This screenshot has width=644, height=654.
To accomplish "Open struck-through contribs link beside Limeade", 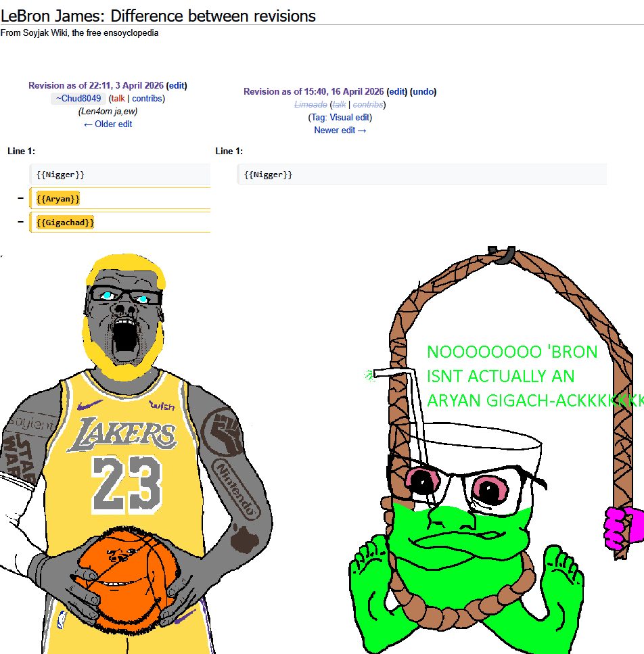I will click(368, 105).
